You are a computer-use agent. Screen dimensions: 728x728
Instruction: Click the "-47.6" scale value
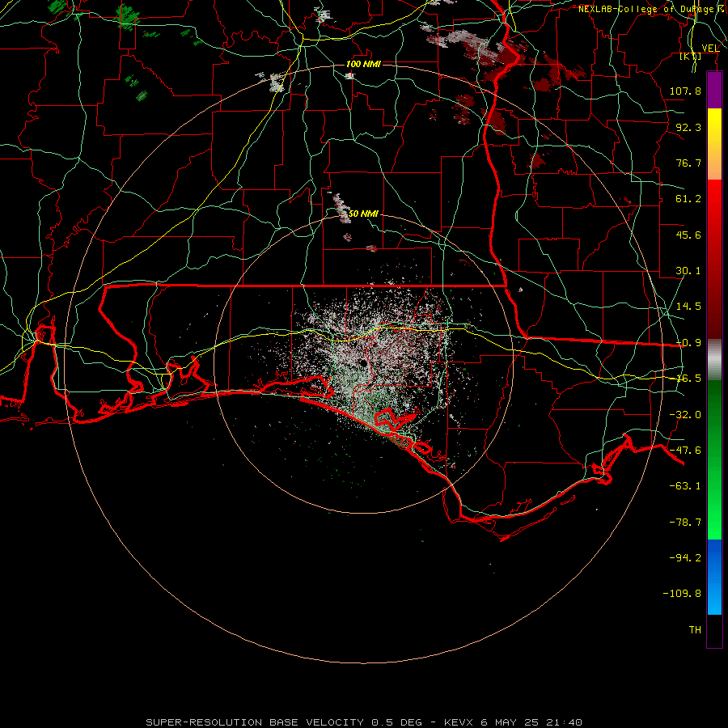685,451
